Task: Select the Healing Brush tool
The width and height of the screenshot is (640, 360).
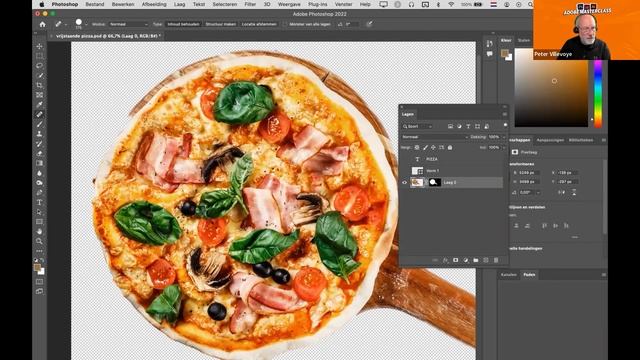Action: pos(40,115)
